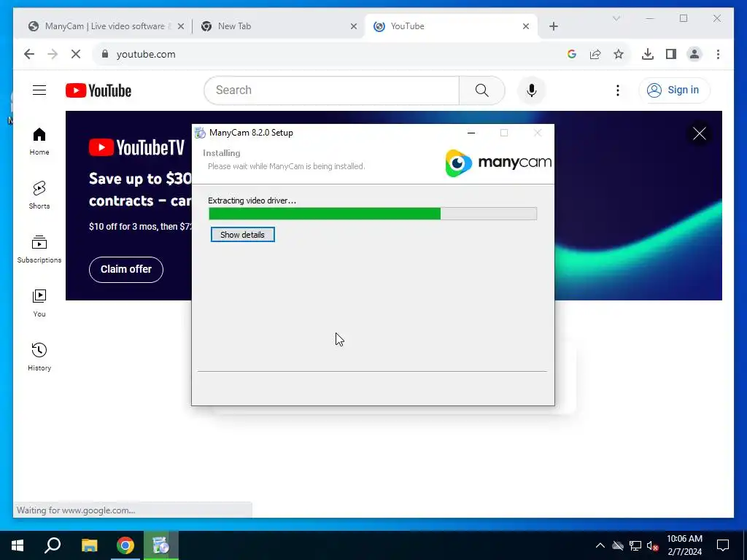Open Chrome three-dot menu
This screenshot has height=560, width=747.
[x=718, y=54]
